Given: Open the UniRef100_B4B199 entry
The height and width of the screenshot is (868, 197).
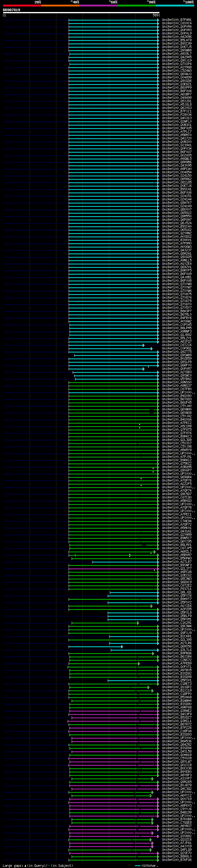Looking at the screenshot, I should click(x=176, y=812).
